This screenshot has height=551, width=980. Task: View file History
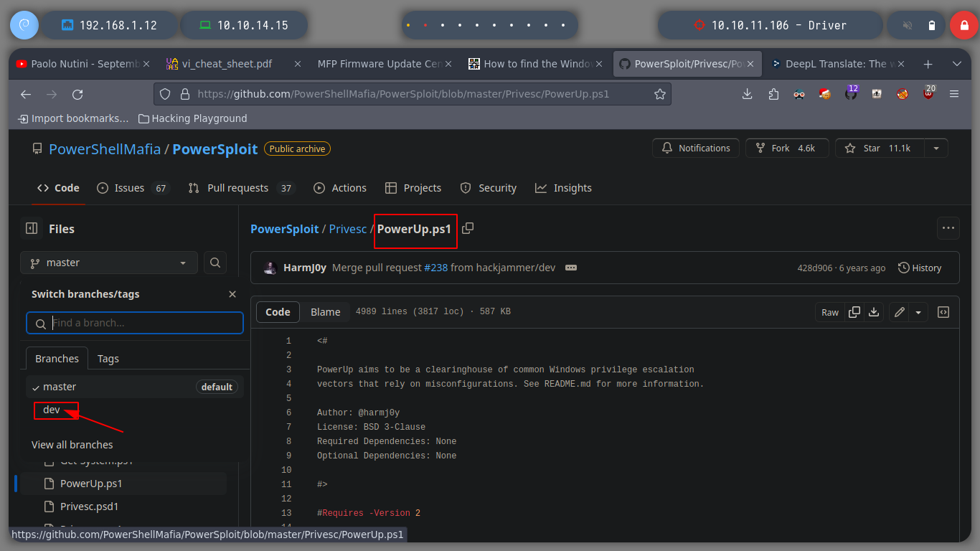pyautogui.click(x=920, y=268)
